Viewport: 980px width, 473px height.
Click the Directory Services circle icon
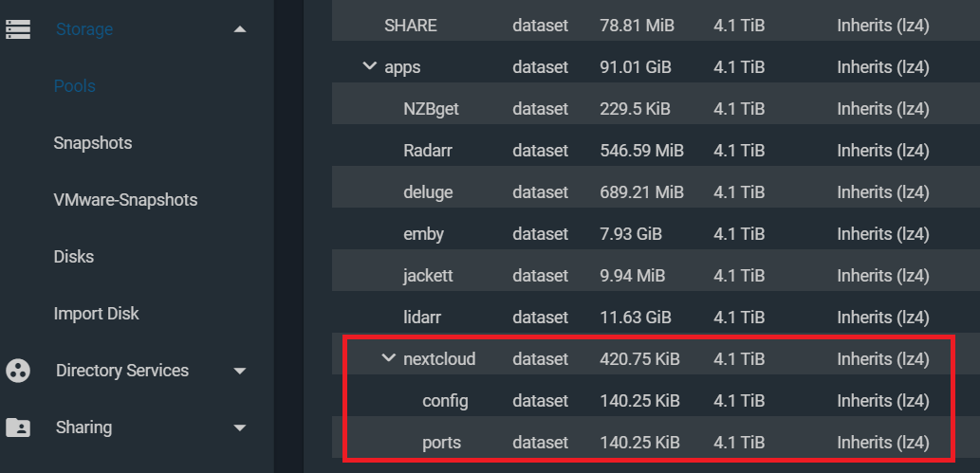(17, 371)
